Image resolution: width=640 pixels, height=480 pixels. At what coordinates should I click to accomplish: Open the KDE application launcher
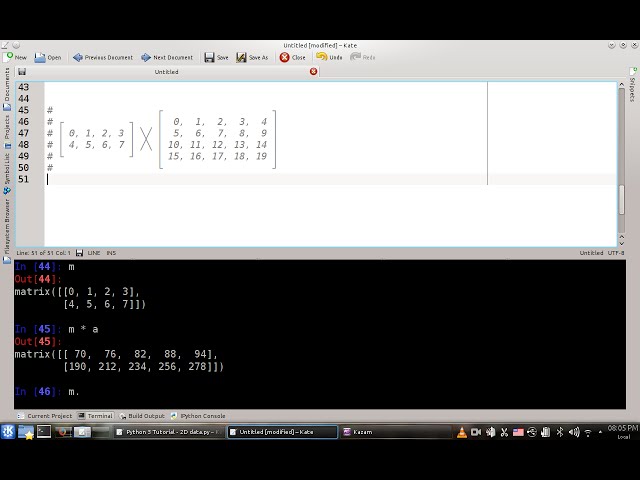(8, 432)
